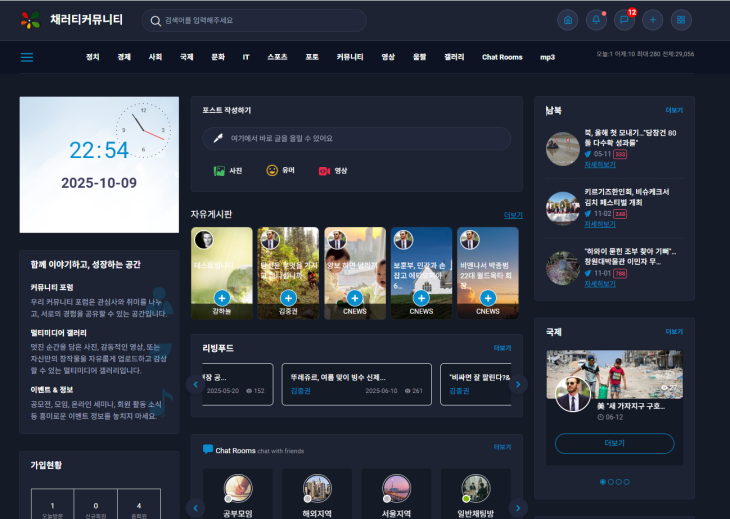
Task: Click 더보기 button under 국제 article
Action: [x=614, y=443]
